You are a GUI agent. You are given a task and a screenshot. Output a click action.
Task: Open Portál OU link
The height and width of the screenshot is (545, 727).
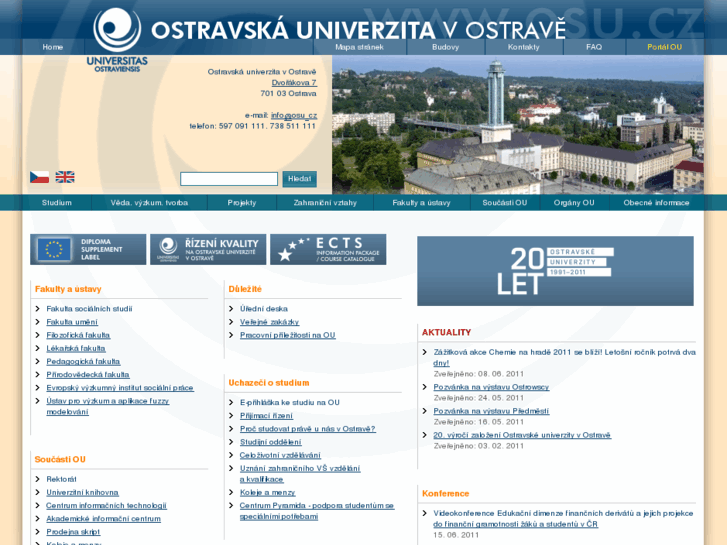pos(664,47)
